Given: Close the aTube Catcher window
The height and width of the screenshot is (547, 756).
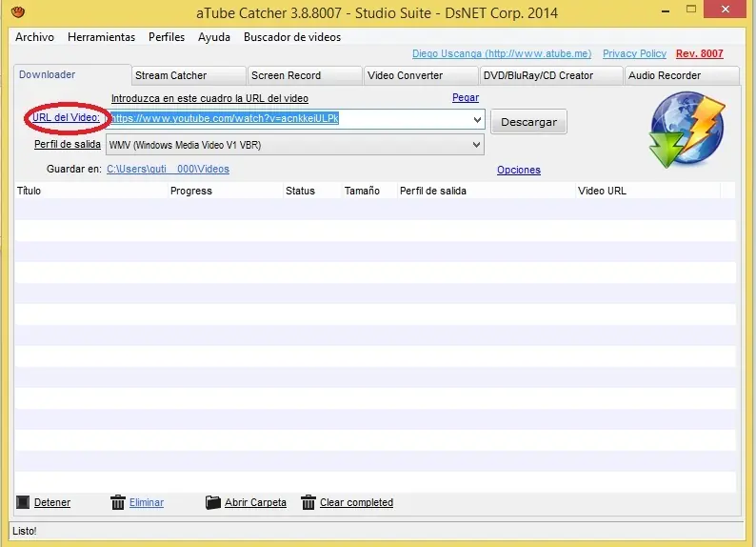Looking at the screenshot, I should (x=726, y=10).
